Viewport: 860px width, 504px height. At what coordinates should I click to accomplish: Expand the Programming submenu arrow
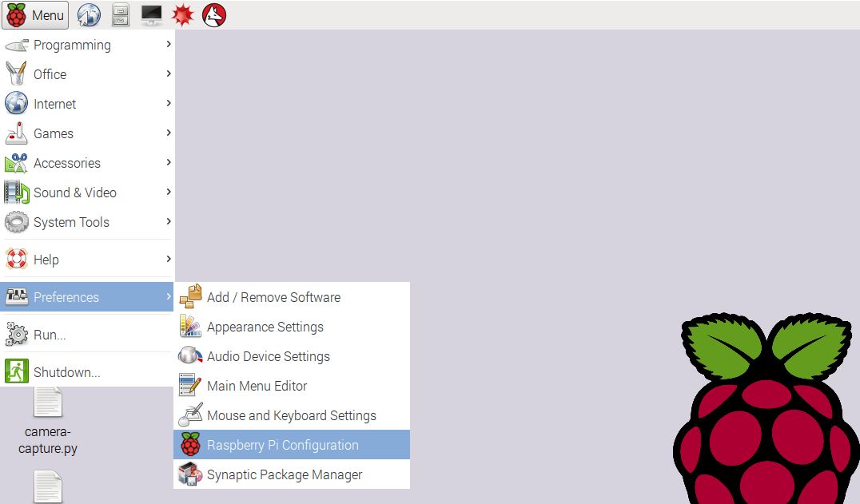167,45
